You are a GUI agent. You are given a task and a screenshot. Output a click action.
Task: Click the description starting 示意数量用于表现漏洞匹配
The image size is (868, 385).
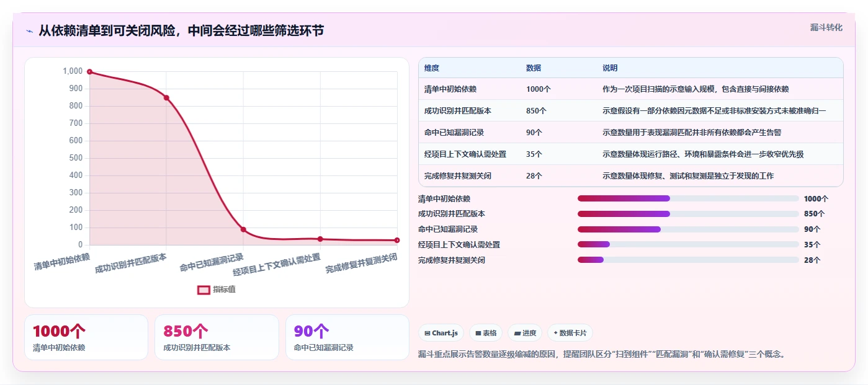point(692,132)
